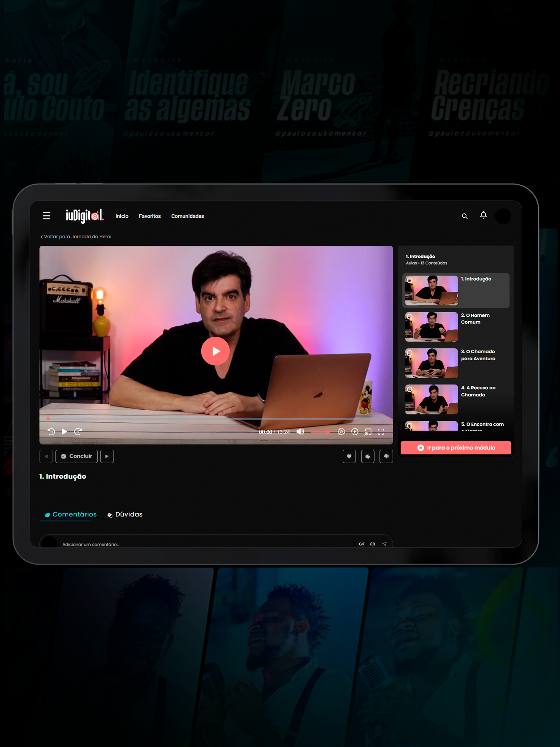The height and width of the screenshot is (747, 560).
Task: Click the next lesson button
Action: click(107, 456)
